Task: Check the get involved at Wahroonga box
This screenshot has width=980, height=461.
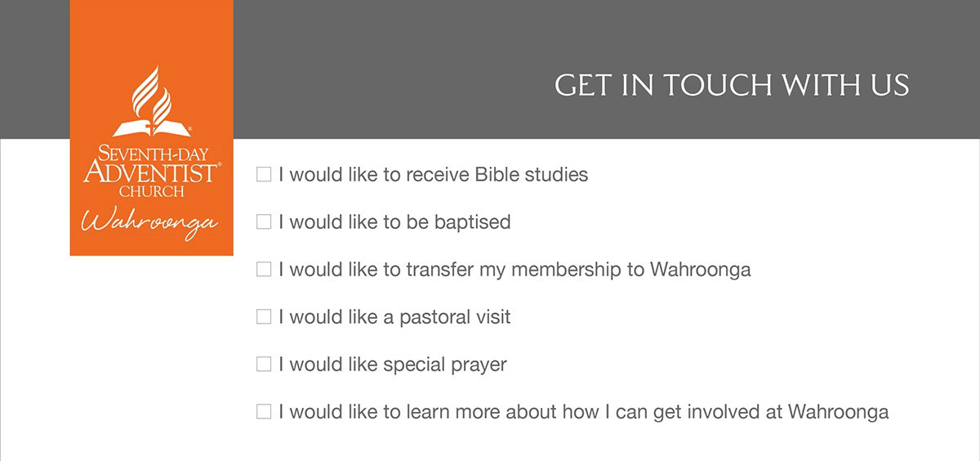Action: 264,411
